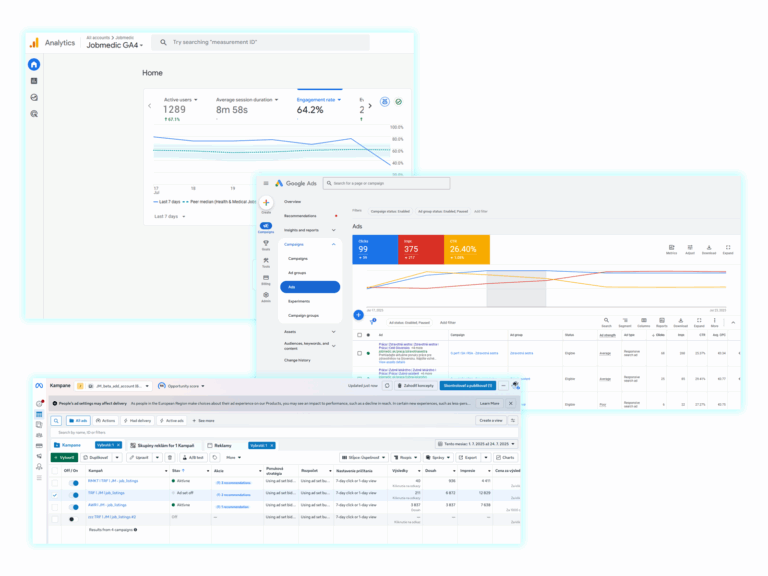Open the Analytics Advertising icon in sidebar
Viewport: 768px width, 576px height.
coord(34,114)
